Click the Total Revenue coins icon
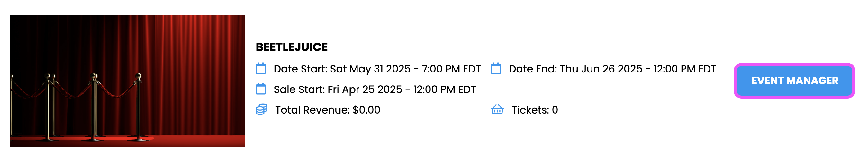Viewport: 868px width, 161px height. click(x=261, y=110)
